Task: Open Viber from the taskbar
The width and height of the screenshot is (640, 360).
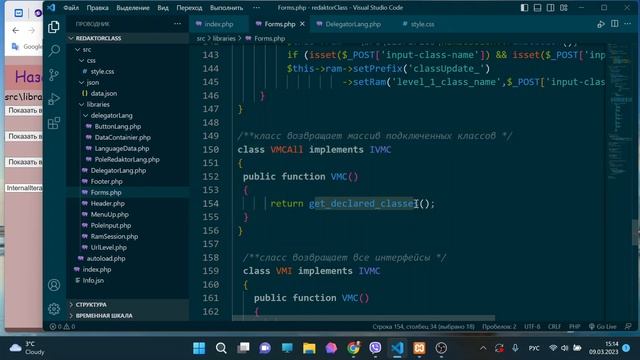Action: click(375, 348)
